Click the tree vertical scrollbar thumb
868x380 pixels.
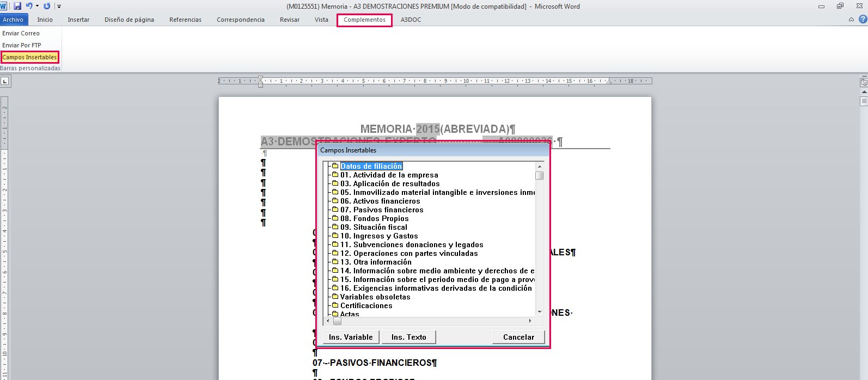pos(540,175)
